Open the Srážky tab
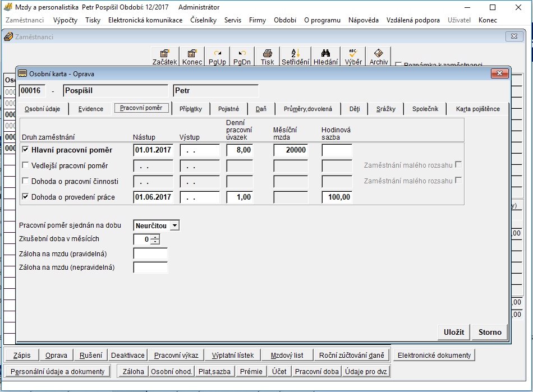This screenshot has height=392, width=533. 386,109
